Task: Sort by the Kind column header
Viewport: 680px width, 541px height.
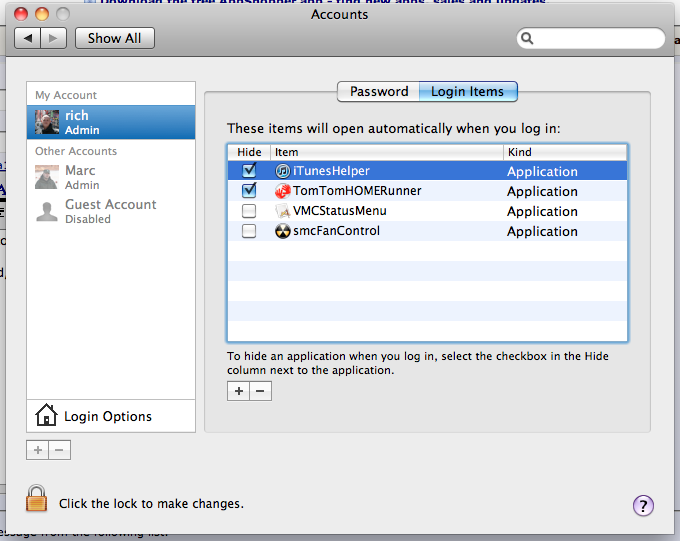Action: point(565,152)
